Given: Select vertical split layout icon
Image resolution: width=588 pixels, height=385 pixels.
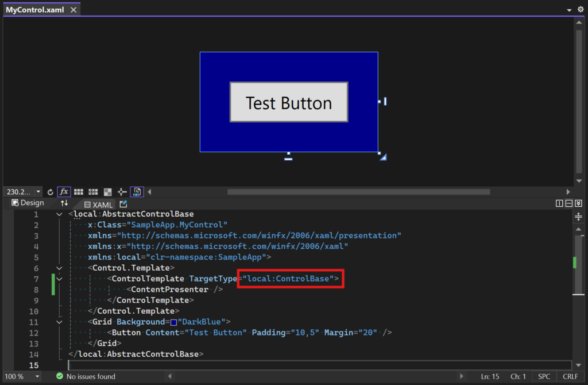Looking at the screenshot, I should (559, 203).
